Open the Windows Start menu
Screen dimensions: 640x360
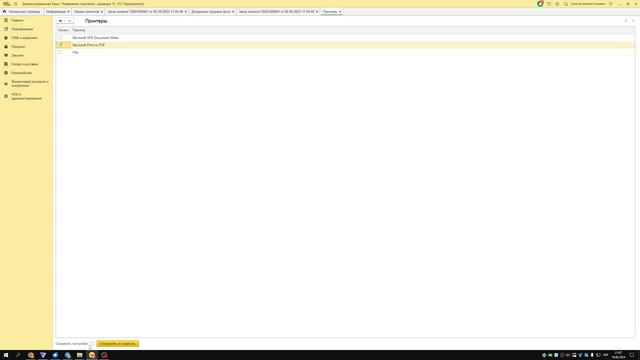[6, 355]
